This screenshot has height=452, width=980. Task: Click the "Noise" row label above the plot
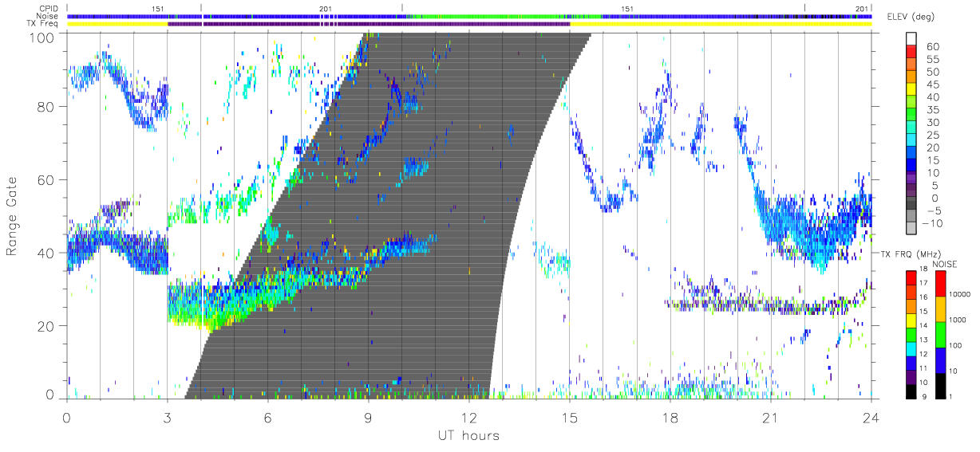point(48,16)
